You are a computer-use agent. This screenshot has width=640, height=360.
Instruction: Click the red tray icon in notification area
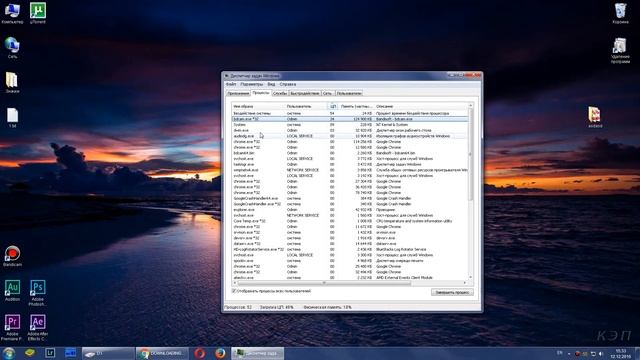point(577,353)
